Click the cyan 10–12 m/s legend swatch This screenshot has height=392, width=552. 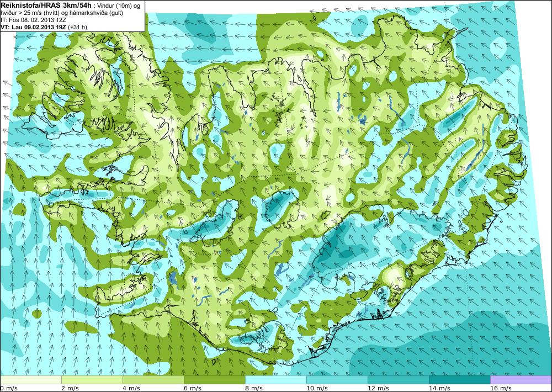(x=337, y=380)
